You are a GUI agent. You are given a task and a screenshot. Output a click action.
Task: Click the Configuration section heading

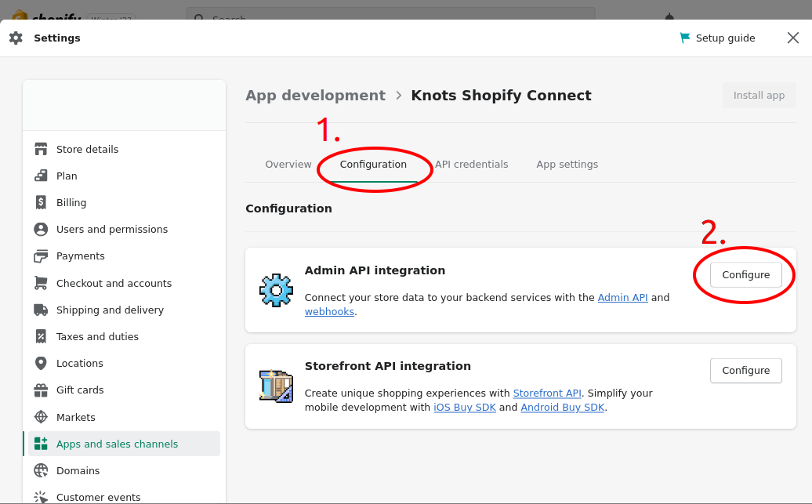pos(288,208)
